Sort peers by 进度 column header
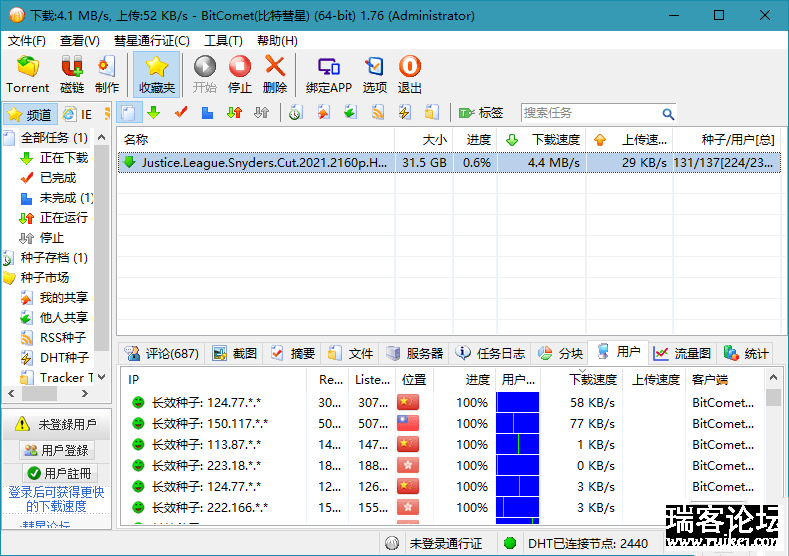 465,379
